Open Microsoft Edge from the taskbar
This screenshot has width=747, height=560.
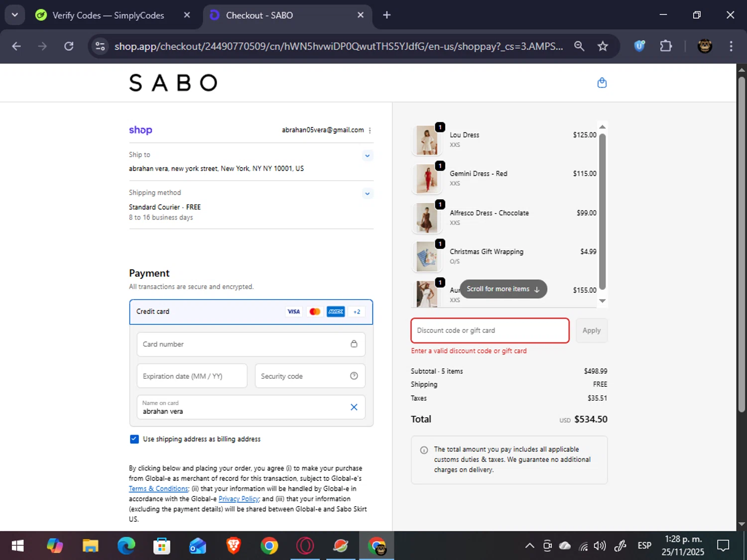(x=126, y=546)
